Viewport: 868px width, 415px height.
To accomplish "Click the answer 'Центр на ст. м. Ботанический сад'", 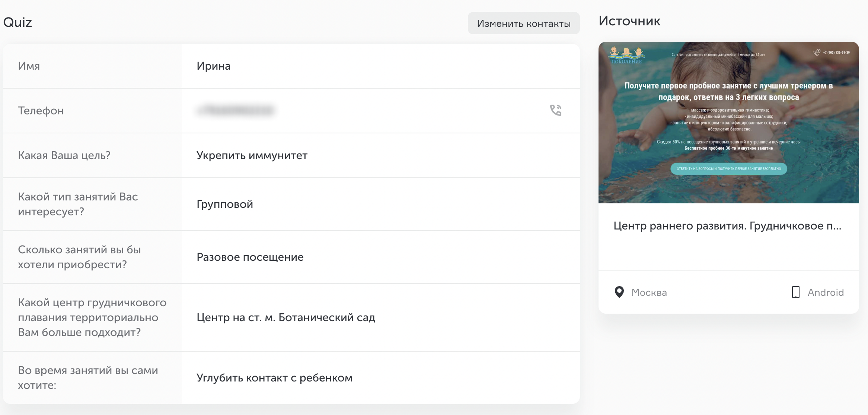I will 286,317.
